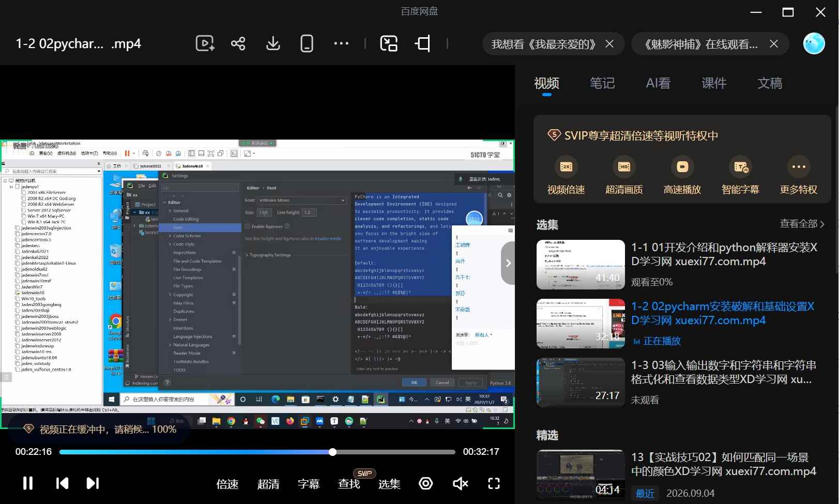Click the AI video clip icon
This screenshot has width=839, height=504.
[x=205, y=43]
